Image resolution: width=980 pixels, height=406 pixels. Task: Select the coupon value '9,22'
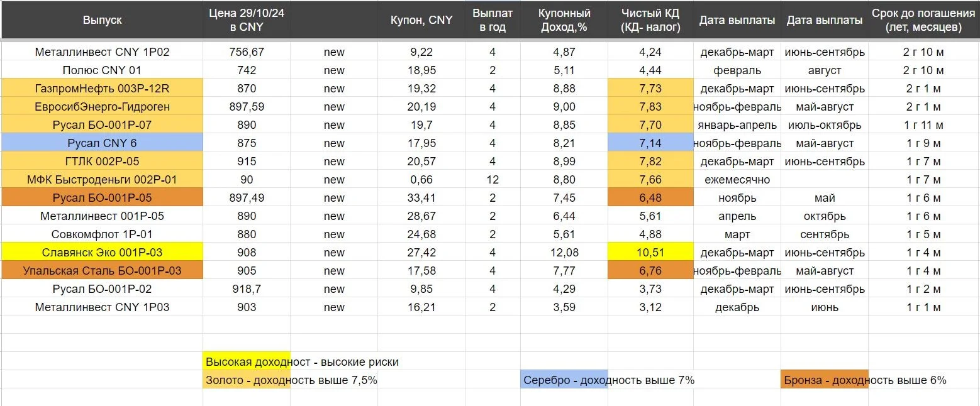click(x=421, y=52)
